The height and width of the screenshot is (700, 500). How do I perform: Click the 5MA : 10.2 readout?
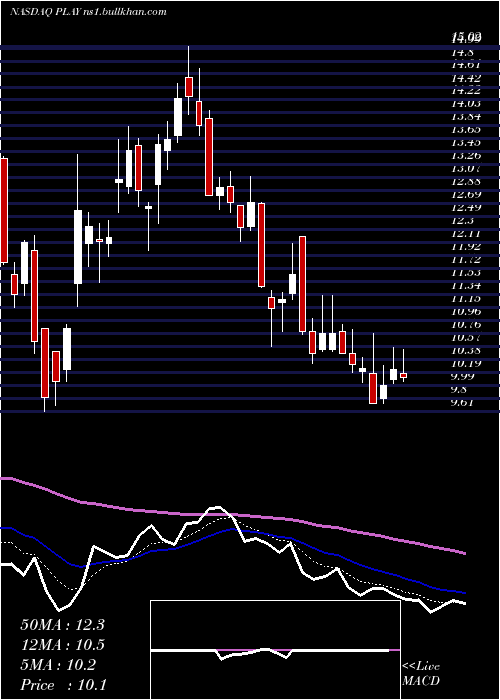58,665
